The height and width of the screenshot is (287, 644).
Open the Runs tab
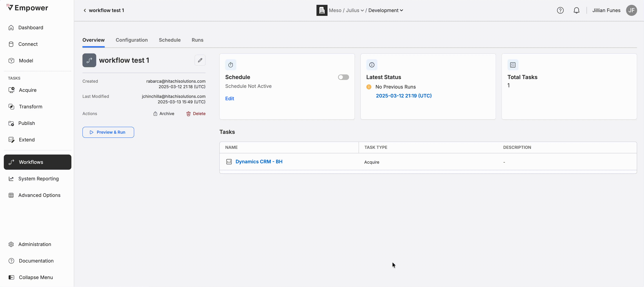(197, 40)
